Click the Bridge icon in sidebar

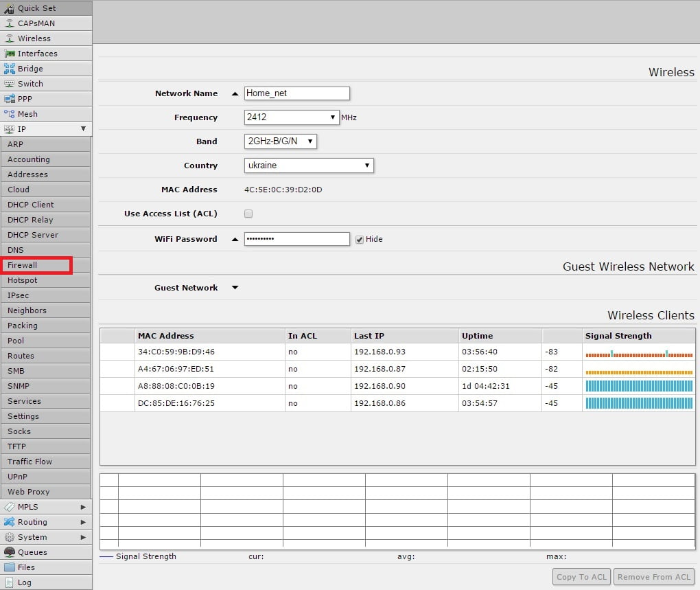point(9,69)
